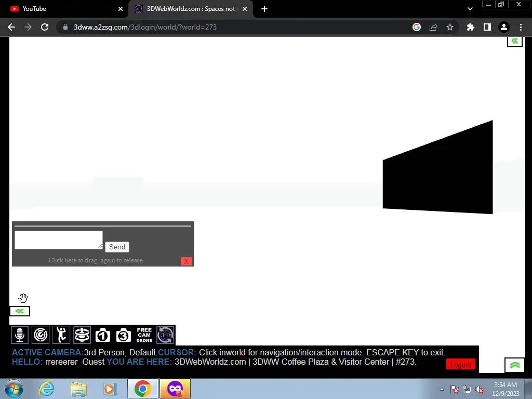Click the muted volume tray icon
Viewport: 532px width, 399px height.
pos(480,389)
